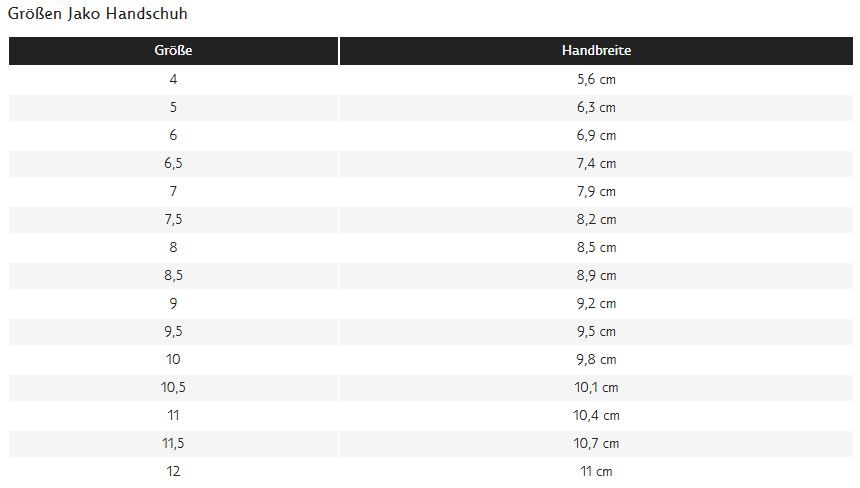The width and height of the screenshot is (860, 488).
Task: Select size 5 in the table
Action: tap(173, 107)
